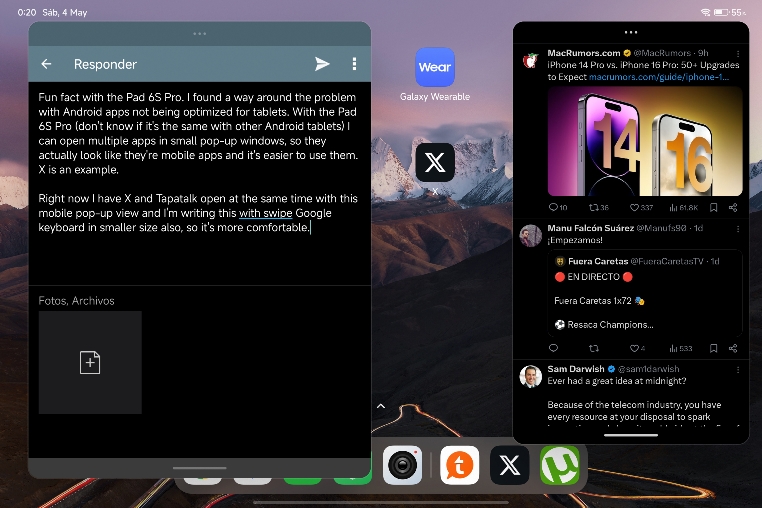Tap the back arrow in Responder
762x508 pixels.
tap(46, 64)
